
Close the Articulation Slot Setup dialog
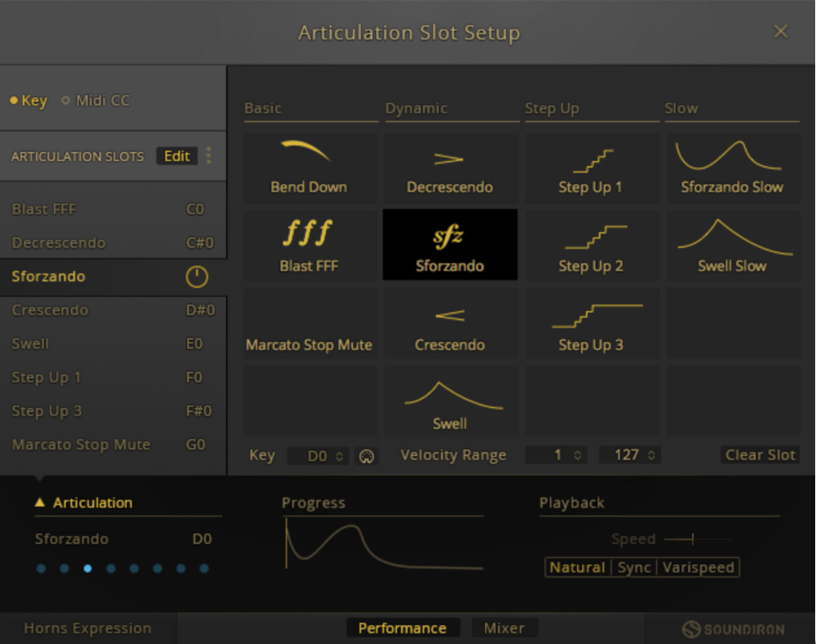(x=781, y=32)
